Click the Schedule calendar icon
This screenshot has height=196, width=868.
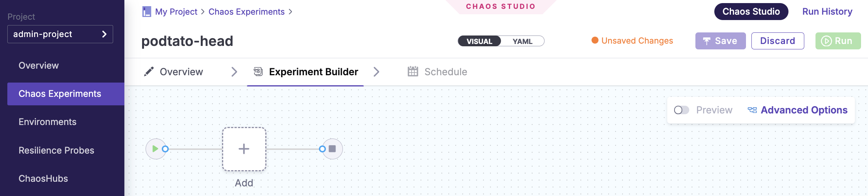(x=413, y=72)
